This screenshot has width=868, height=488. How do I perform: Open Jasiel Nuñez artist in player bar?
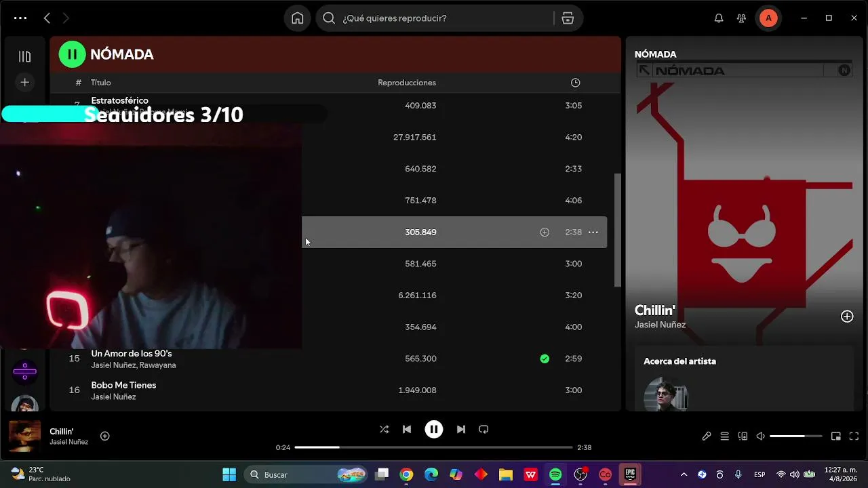pyautogui.click(x=69, y=442)
